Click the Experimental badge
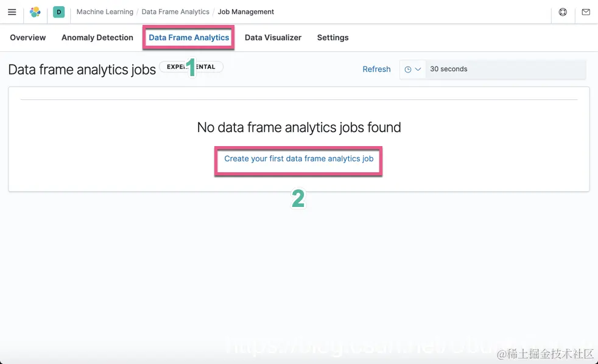The image size is (598, 364). pyautogui.click(x=191, y=67)
